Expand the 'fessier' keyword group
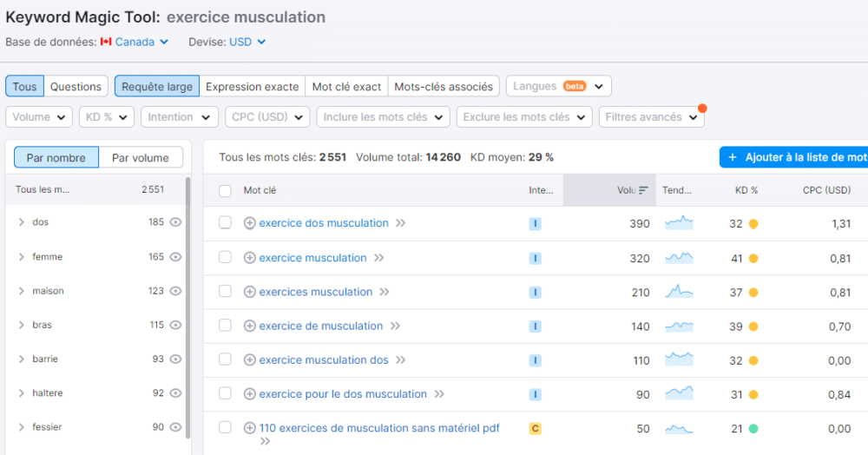This screenshot has height=455, width=868. 21,427
